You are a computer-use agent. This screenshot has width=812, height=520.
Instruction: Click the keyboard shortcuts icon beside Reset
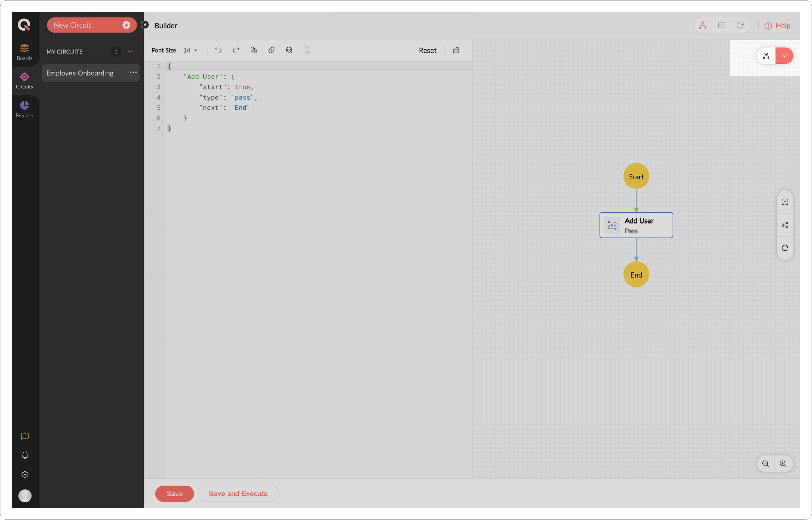[x=456, y=50]
